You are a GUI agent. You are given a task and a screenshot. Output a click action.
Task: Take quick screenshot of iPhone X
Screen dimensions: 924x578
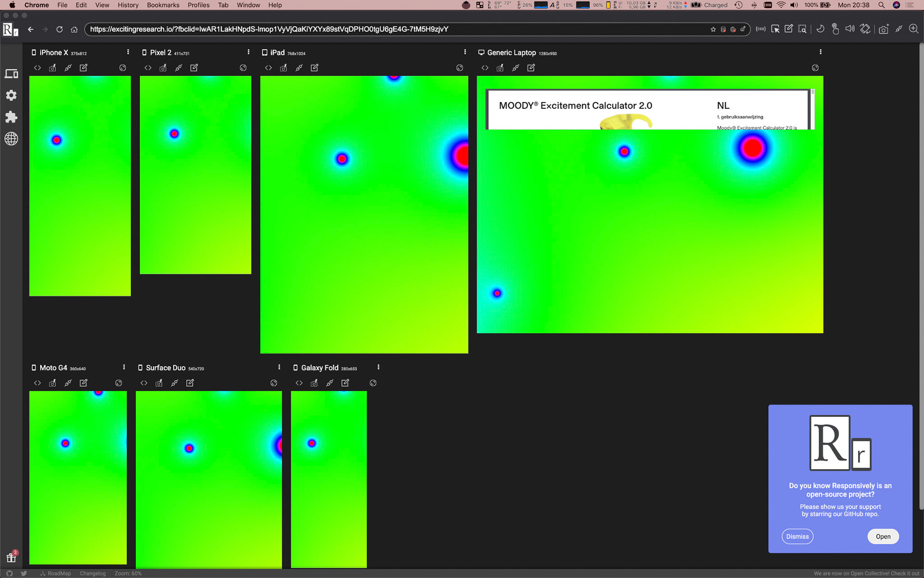[x=52, y=68]
